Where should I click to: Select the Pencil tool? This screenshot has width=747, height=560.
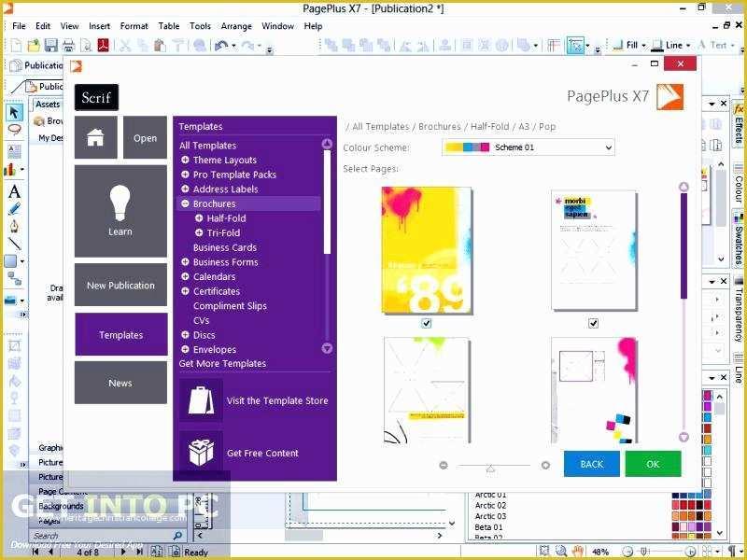pos(14,208)
